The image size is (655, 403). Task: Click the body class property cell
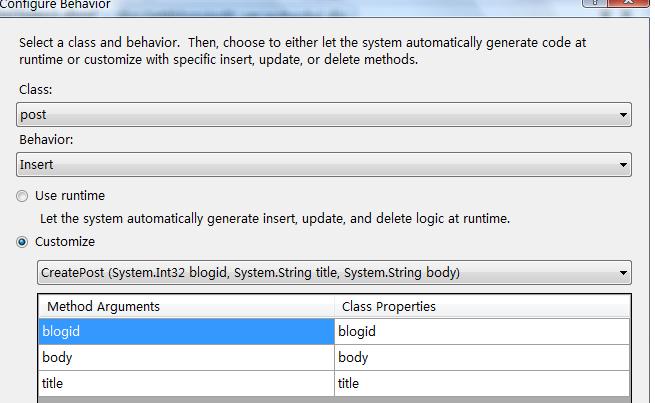482,357
